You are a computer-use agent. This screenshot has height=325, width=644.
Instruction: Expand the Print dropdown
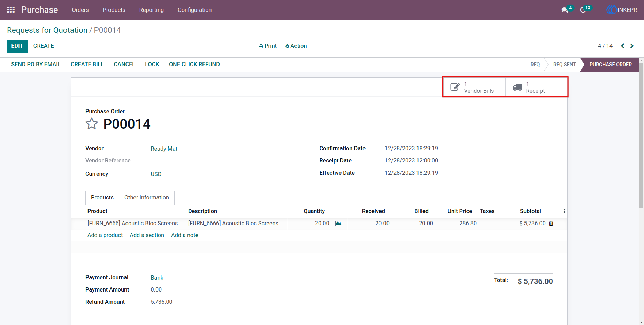pyautogui.click(x=268, y=46)
